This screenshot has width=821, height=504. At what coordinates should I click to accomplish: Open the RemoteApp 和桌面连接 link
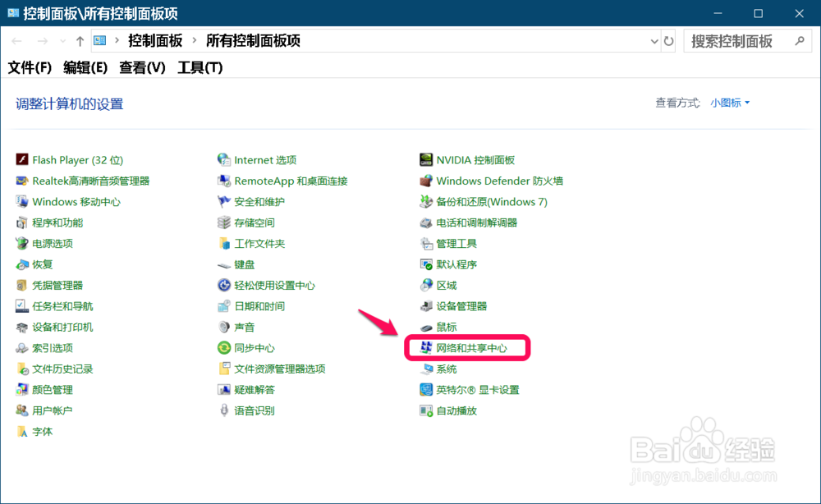pos(291,181)
